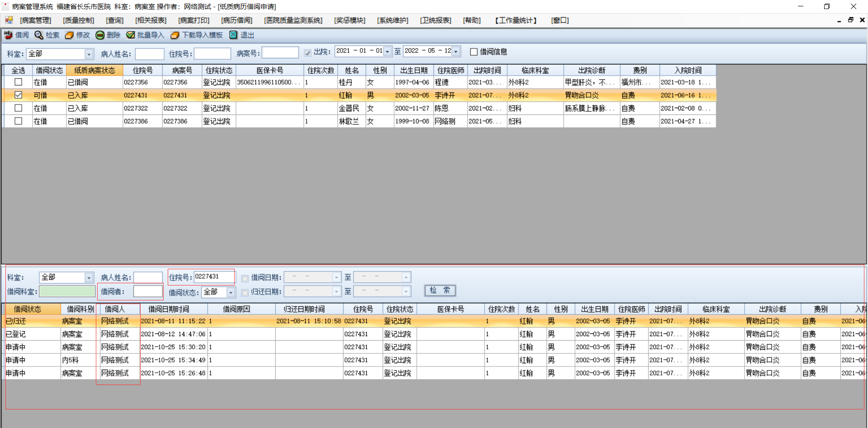Click the 修改 edit toolbar icon
Viewport: 868px width, 428px height.
69,35
